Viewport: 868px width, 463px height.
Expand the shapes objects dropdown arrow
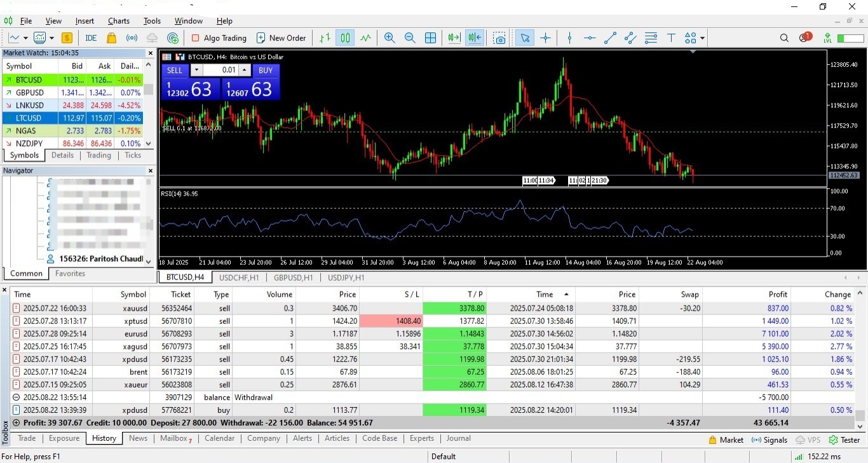(x=702, y=38)
